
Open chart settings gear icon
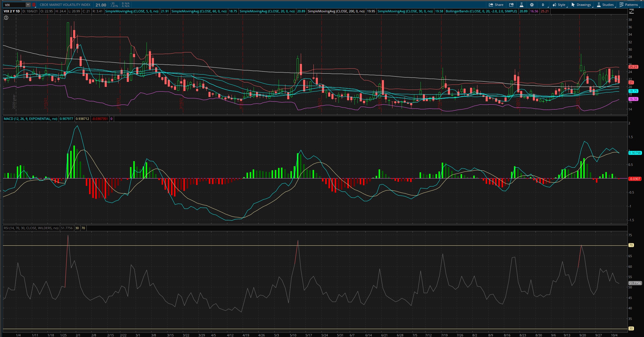click(x=532, y=5)
